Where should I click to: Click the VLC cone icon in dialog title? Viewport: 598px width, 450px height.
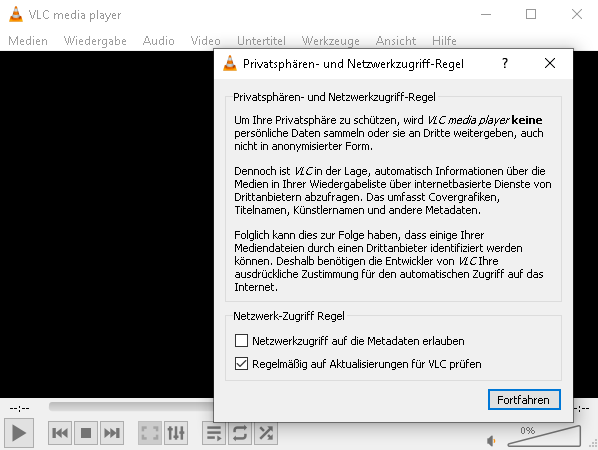(x=230, y=63)
